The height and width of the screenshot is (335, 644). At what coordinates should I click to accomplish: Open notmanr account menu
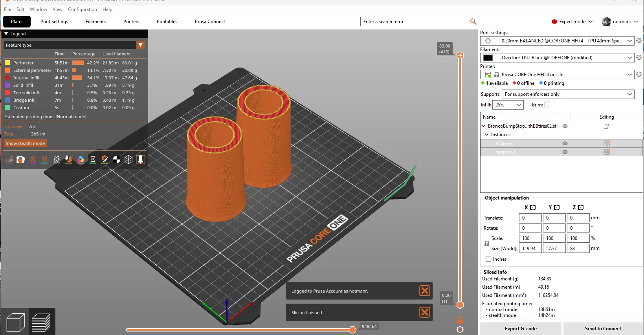[620, 22]
